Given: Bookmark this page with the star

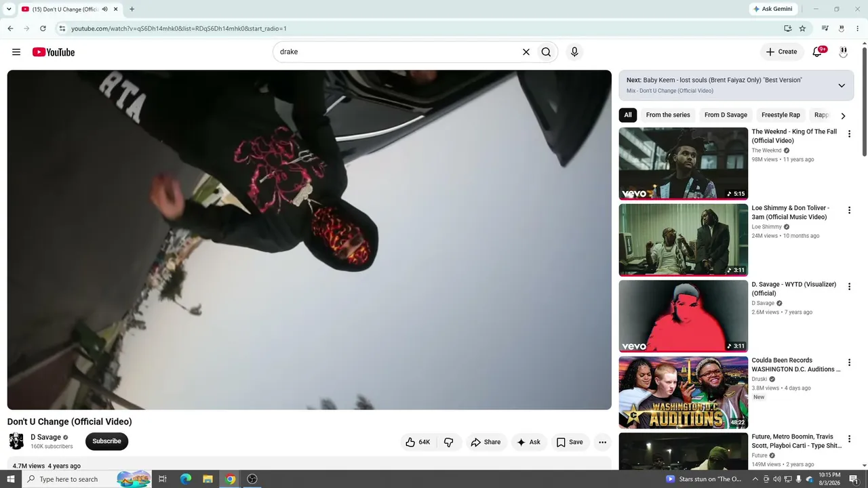Looking at the screenshot, I should point(803,28).
